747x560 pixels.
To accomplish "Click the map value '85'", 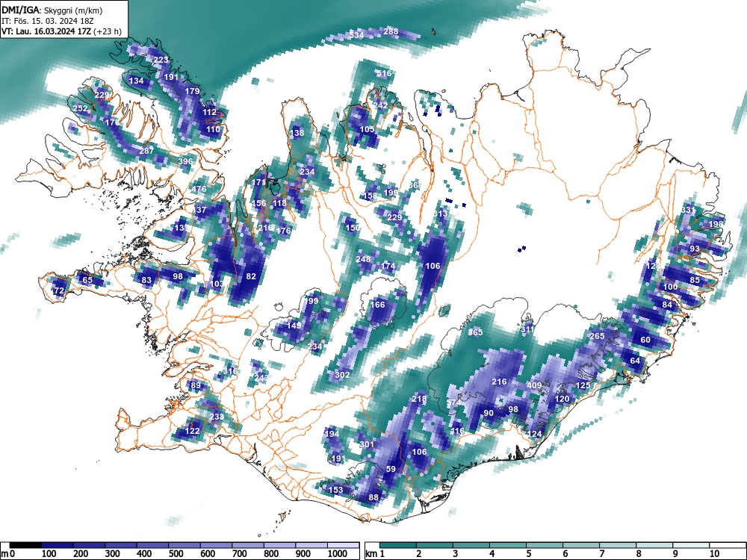I will 695,280.
